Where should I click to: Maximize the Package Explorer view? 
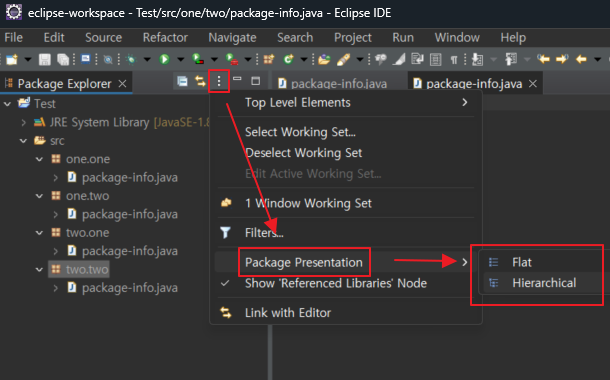pyautogui.click(x=256, y=81)
